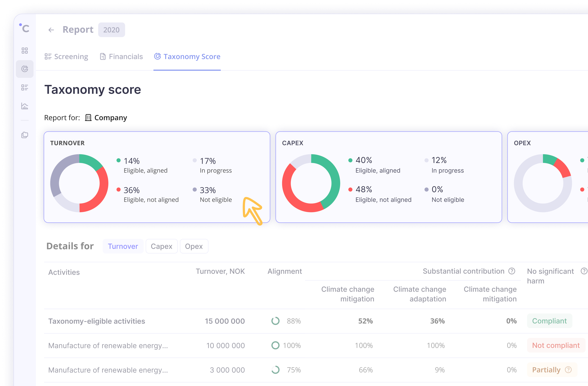Select the Turnover details toggle
Screen dimensions: 588x386
[123, 246]
